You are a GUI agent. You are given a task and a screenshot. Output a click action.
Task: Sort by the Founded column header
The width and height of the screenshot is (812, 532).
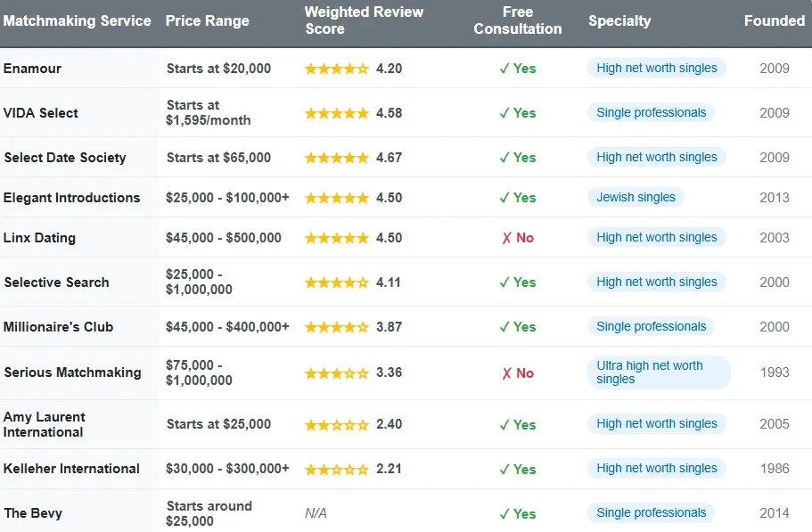pos(775,20)
